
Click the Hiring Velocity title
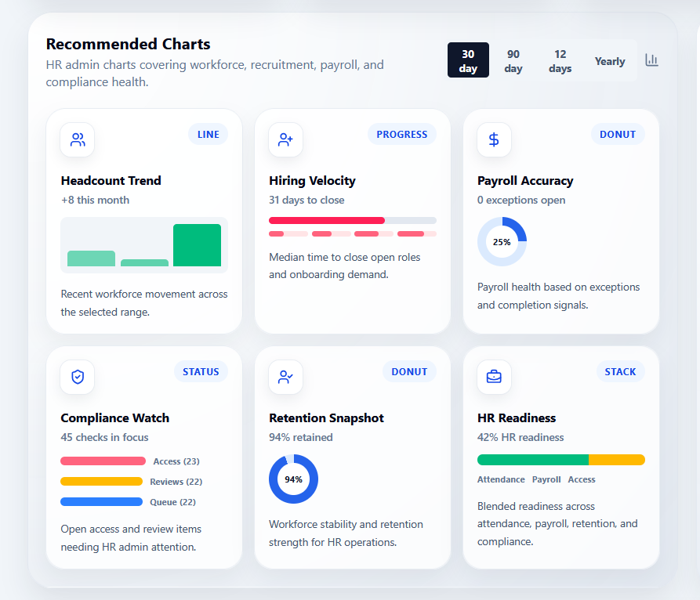312,181
